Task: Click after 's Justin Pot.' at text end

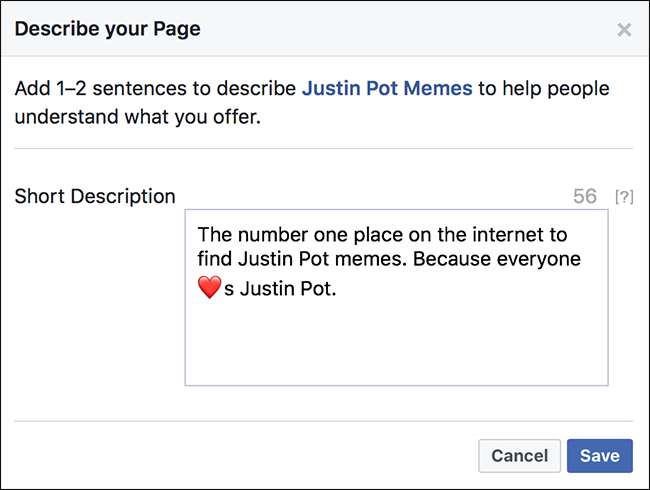Action: click(x=339, y=290)
